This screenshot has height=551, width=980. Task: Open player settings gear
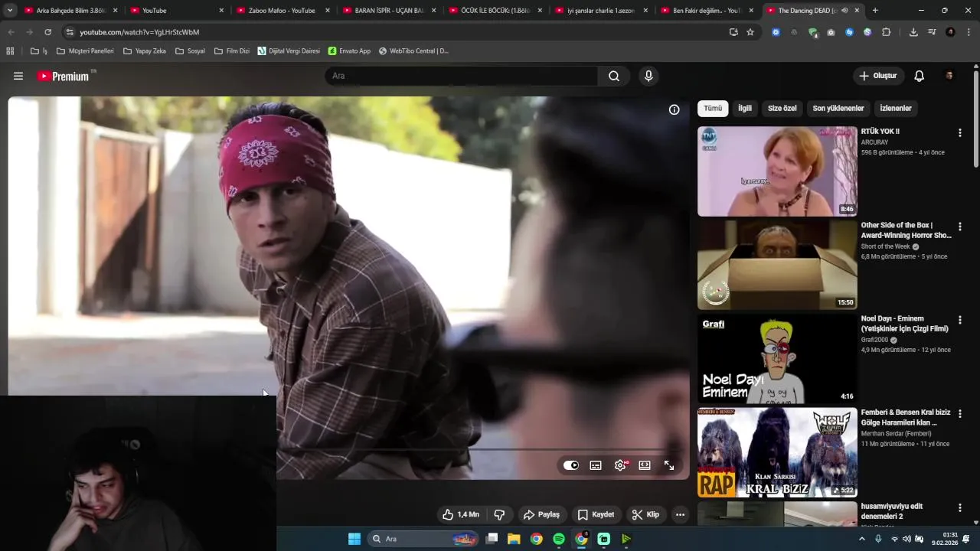pos(620,465)
